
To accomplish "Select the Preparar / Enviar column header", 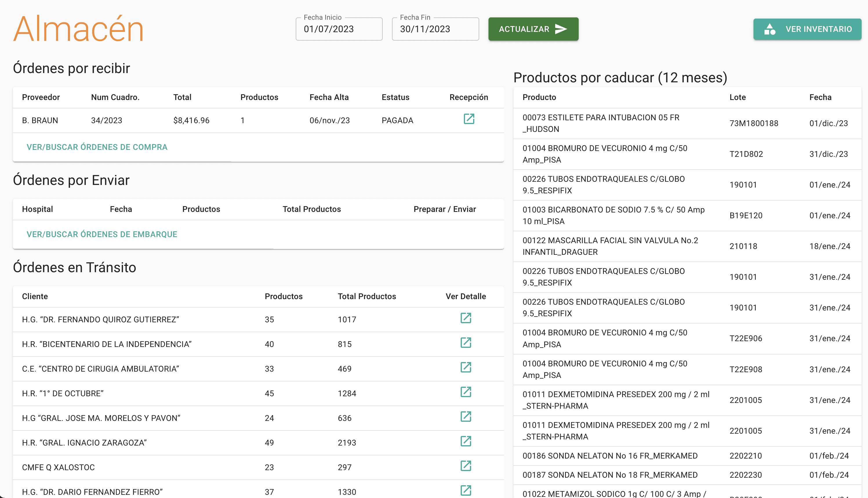I will pyautogui.click(x=445, y=209).
